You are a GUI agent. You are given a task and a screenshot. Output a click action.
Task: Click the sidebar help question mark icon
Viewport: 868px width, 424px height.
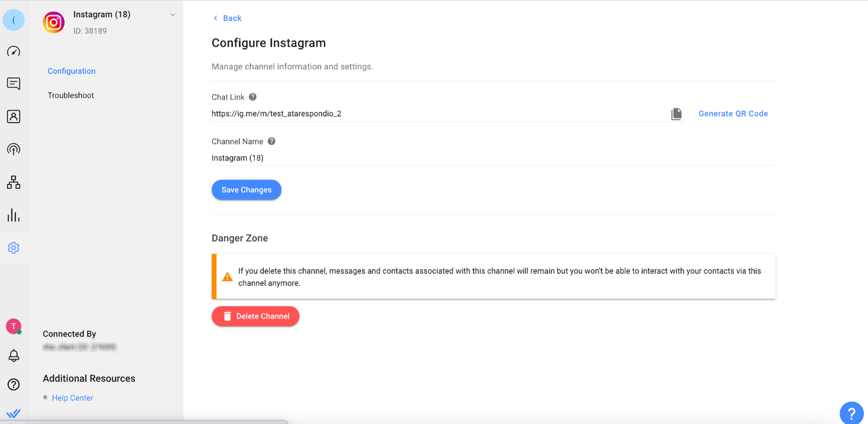[x=13, y=385]
